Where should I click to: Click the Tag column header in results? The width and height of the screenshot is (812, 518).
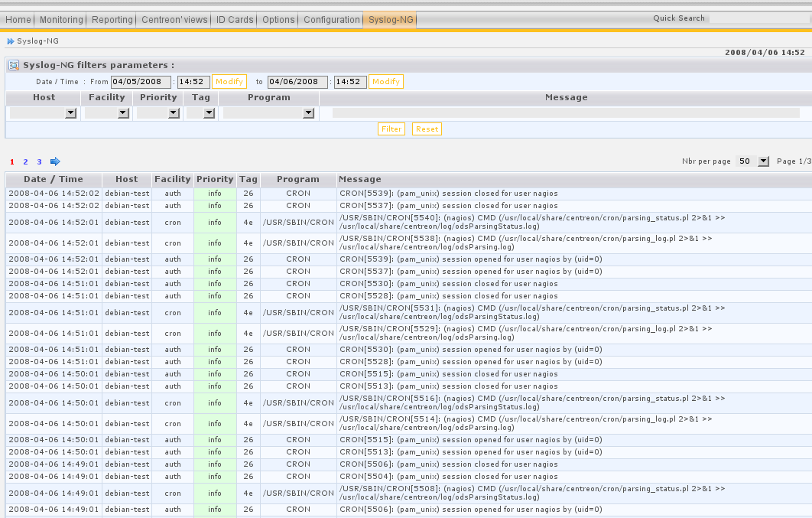pyautogui.click(x=248, y=179)
